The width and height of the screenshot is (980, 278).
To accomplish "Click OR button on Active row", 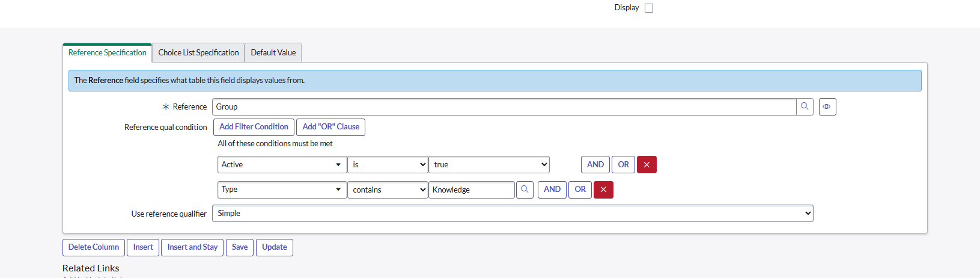I will [624, 164].
